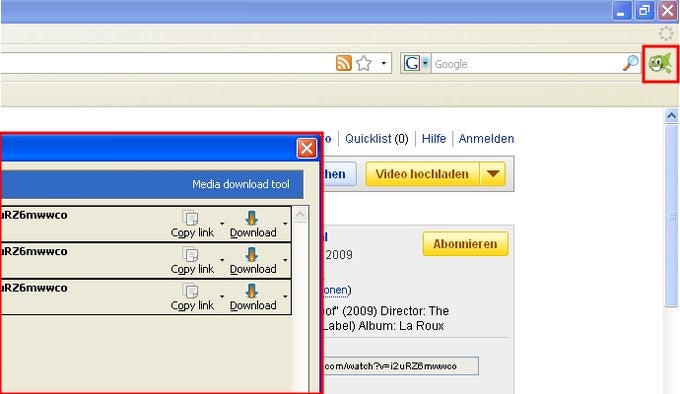
Task: Click Download arrow icon in second row
Action: pos(252,254)
